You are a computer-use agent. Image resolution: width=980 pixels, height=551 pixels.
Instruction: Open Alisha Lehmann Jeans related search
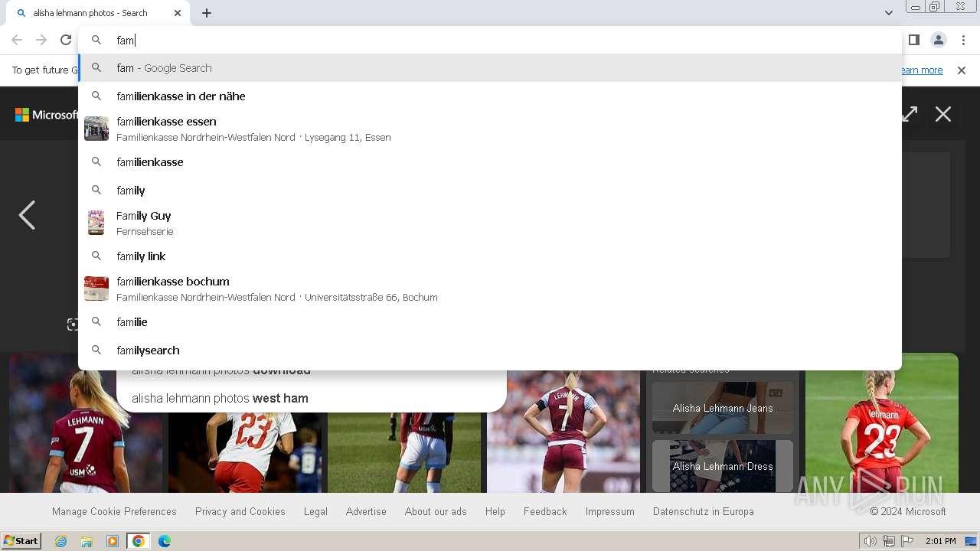click(x=723, y=408)
